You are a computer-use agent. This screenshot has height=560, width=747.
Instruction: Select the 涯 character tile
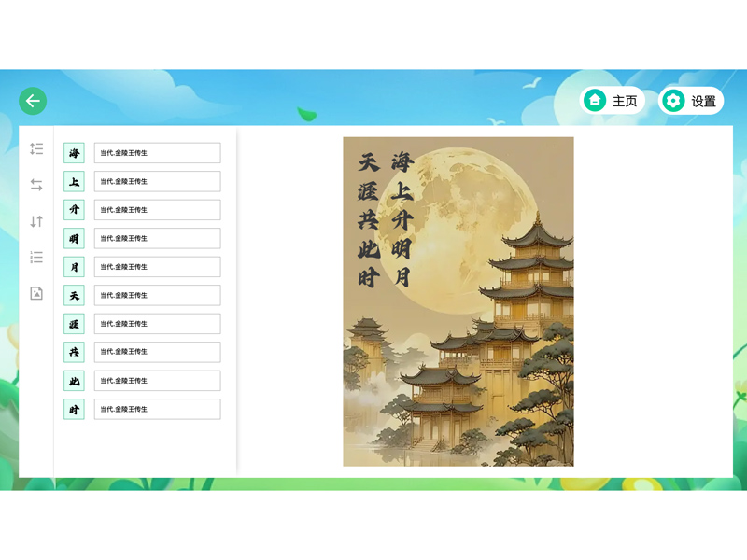(x=74, y=324)
